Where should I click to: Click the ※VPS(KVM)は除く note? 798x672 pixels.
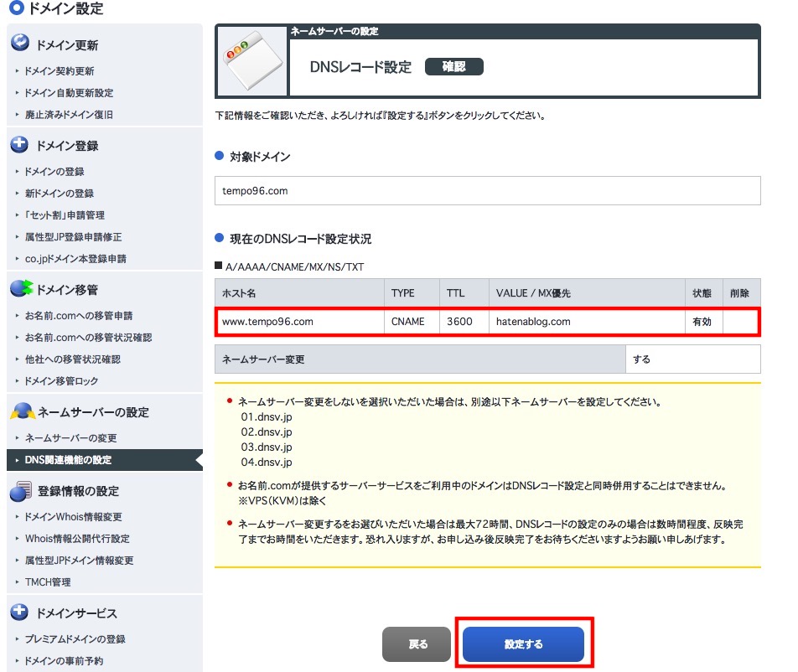282,500
